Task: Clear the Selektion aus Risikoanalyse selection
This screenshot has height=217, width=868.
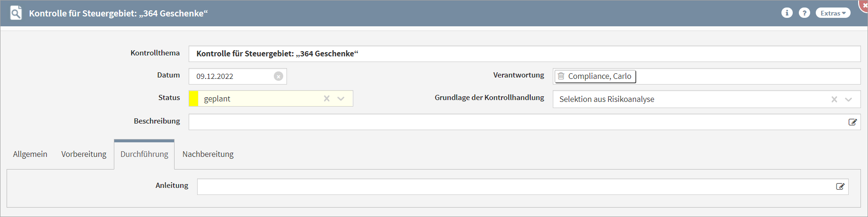Action: pos(834,99)
